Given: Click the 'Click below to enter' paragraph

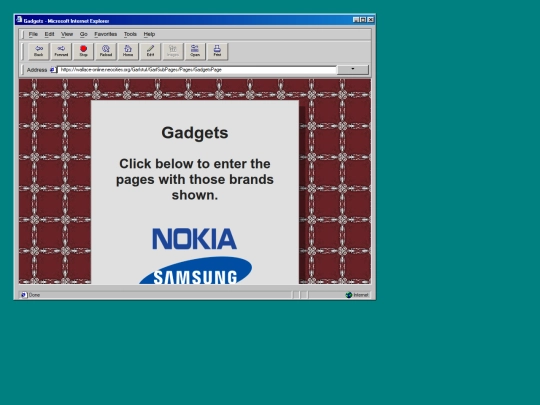Looking at the screenshot, I should pos(195,179).
